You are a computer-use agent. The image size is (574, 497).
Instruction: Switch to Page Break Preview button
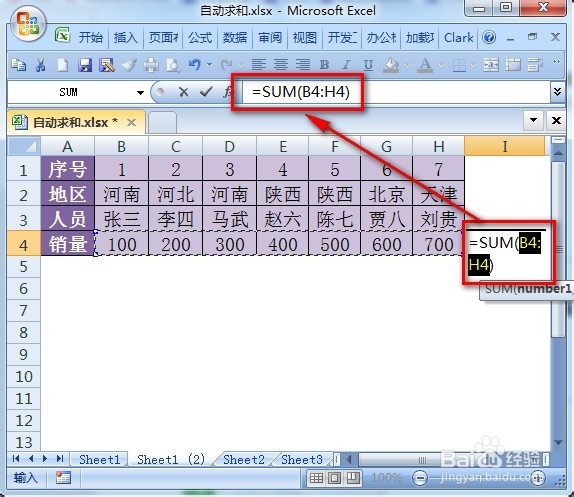[x=353, y=478]
